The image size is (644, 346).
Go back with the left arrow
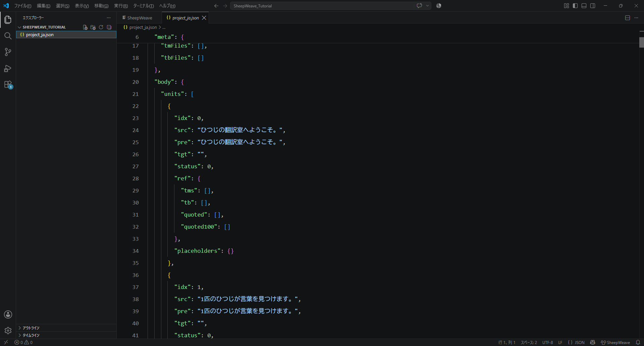(x=216, y=6)
